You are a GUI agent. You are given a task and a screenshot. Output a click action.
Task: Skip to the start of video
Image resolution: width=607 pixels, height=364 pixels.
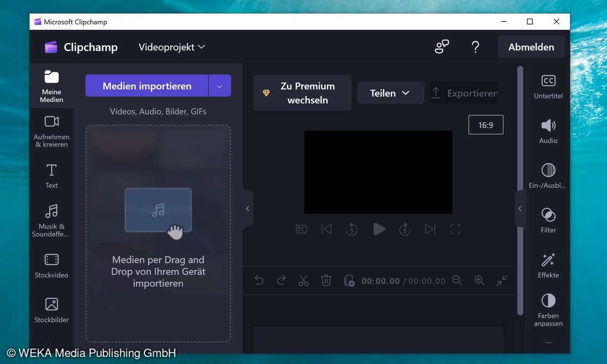point(327,230)
